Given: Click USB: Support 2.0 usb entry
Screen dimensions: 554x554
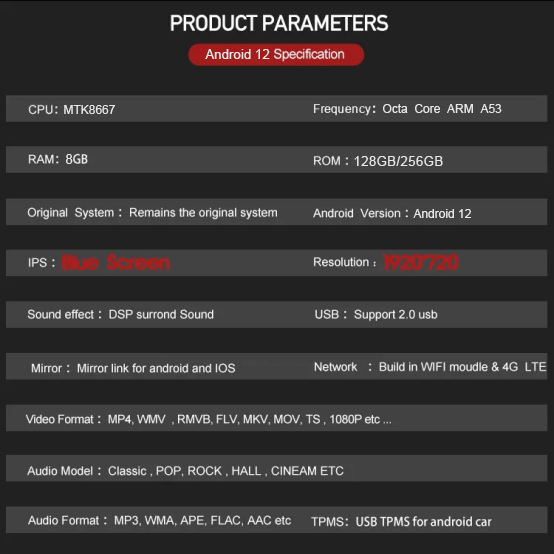Looking at the screenshot, I should (376, 314).
